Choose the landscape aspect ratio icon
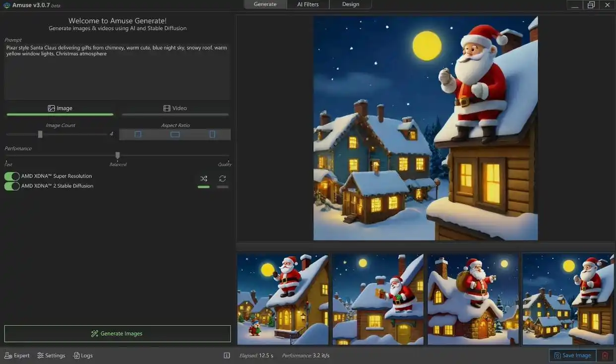This screenshot has height=364, width=616. click(175, 134)
